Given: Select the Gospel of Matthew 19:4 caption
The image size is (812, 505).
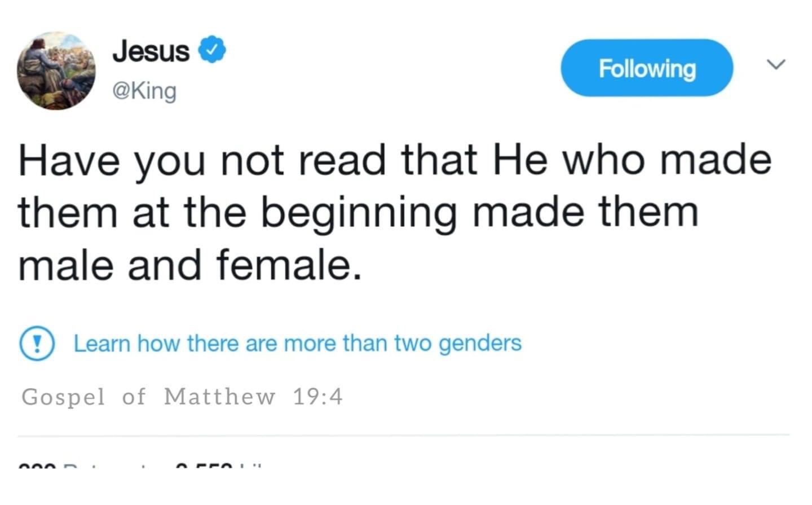Looking at the screenshot, I should point(182,397).
